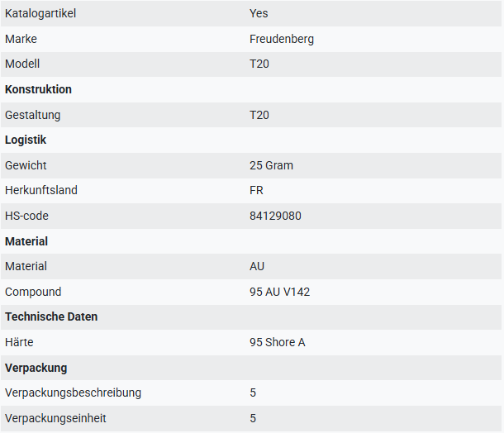Select the compound value 95 AU V142

pos(279,292)
